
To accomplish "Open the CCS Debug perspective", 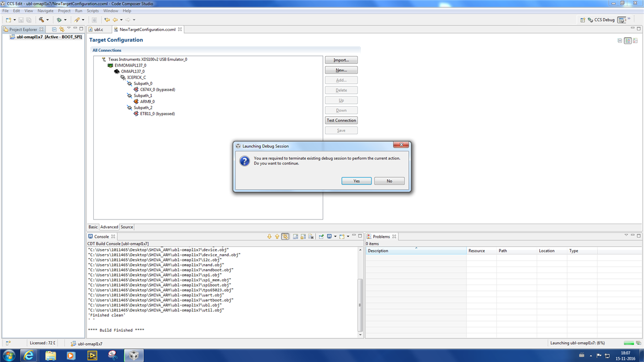I will click(x=601, y=20).
